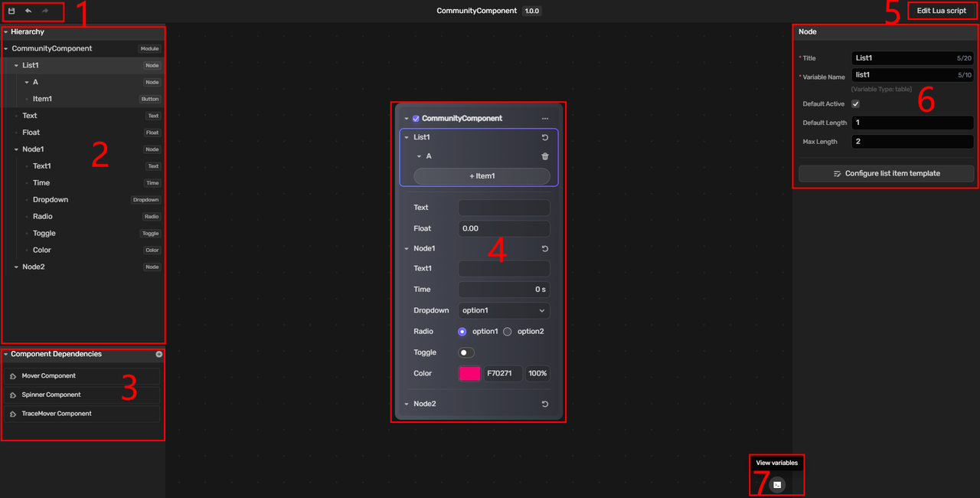Screen dimensions: 980x498
Task: Select the option2 radio button
Action: pos(507,331)
